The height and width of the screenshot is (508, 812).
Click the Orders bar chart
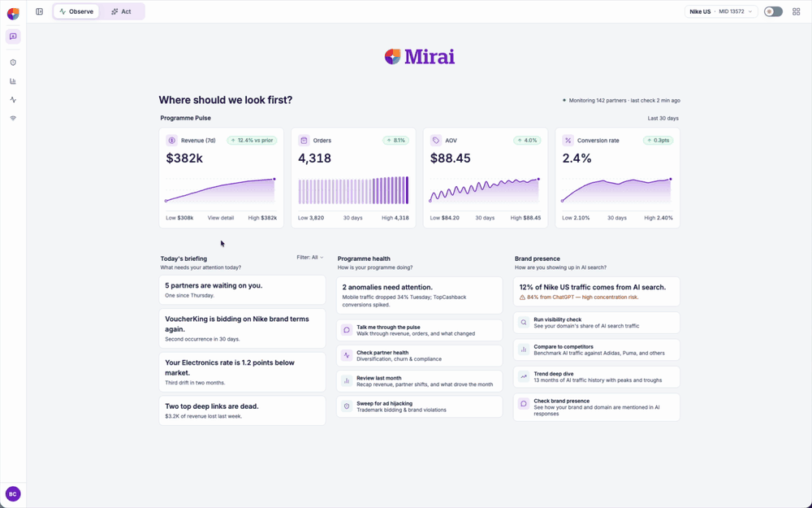point(353,191)
